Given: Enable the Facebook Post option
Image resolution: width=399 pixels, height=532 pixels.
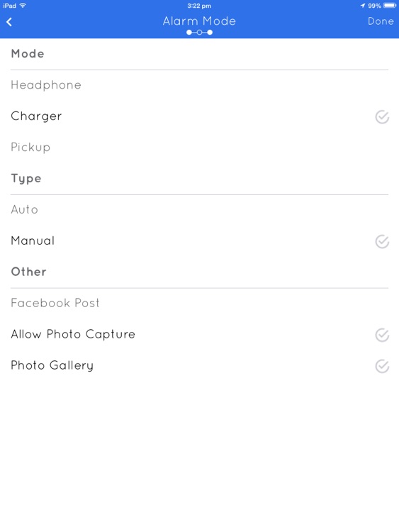Looking at the screenshot, I should click(x=199, y=303).
